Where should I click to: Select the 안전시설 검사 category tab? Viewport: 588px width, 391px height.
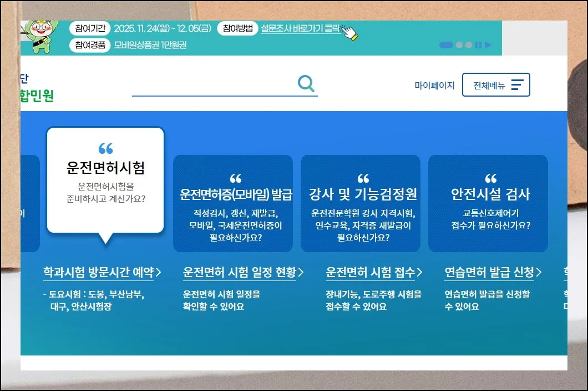(x=488, y=203)
